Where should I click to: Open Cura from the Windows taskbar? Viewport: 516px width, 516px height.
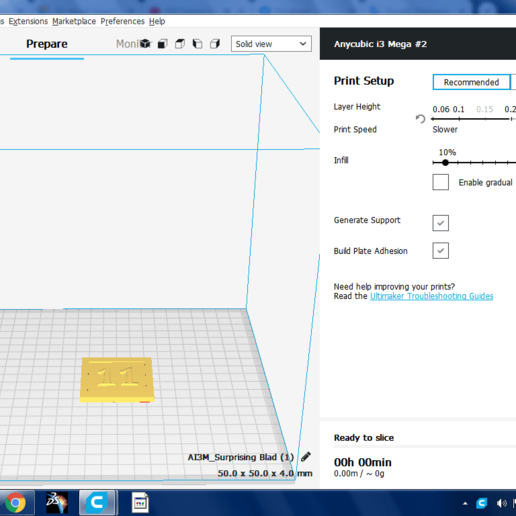coord(97,502)
